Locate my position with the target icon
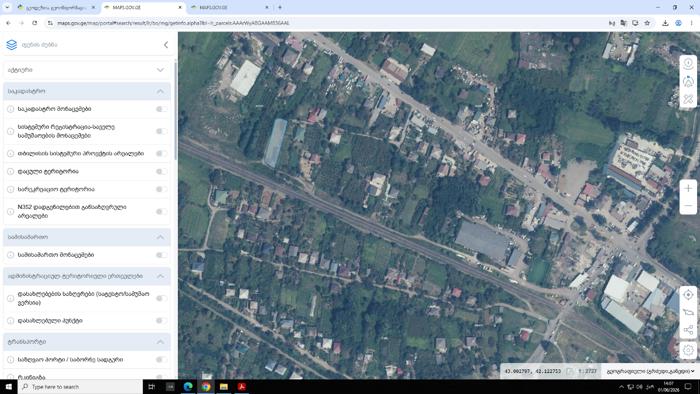The width and height of the screenshot is (700, 394). coord(688,295)
